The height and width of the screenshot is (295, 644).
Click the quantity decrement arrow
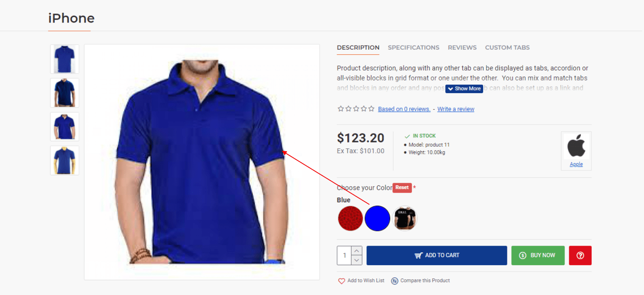pyautogui.click(x=357, y=260)
